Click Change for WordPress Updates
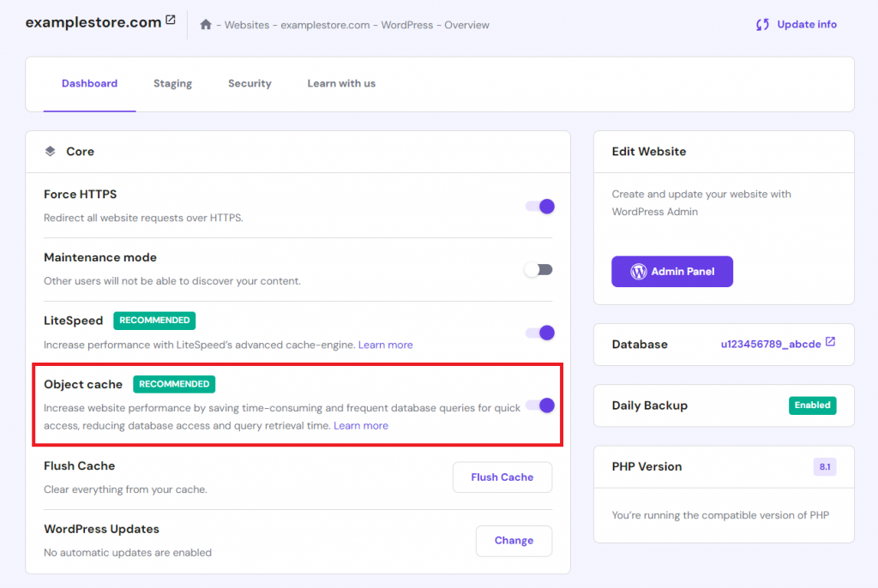 coord(514,541)
